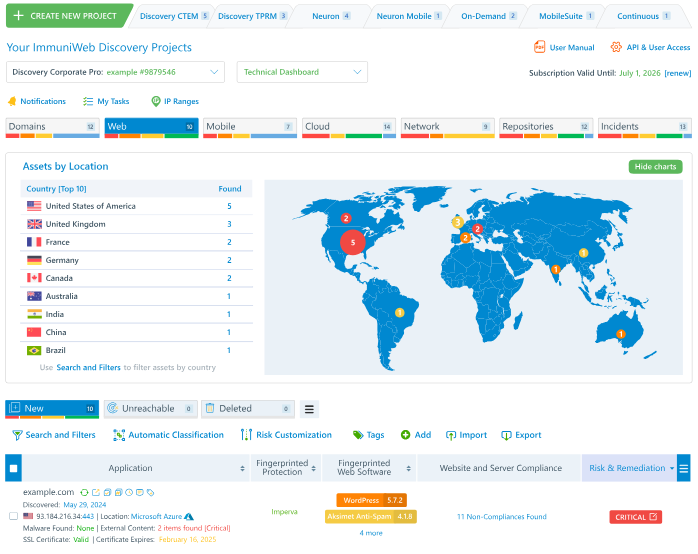Click the IP Ranges pin icon
This screenshot has width=698, height=554.
point(156,101)
